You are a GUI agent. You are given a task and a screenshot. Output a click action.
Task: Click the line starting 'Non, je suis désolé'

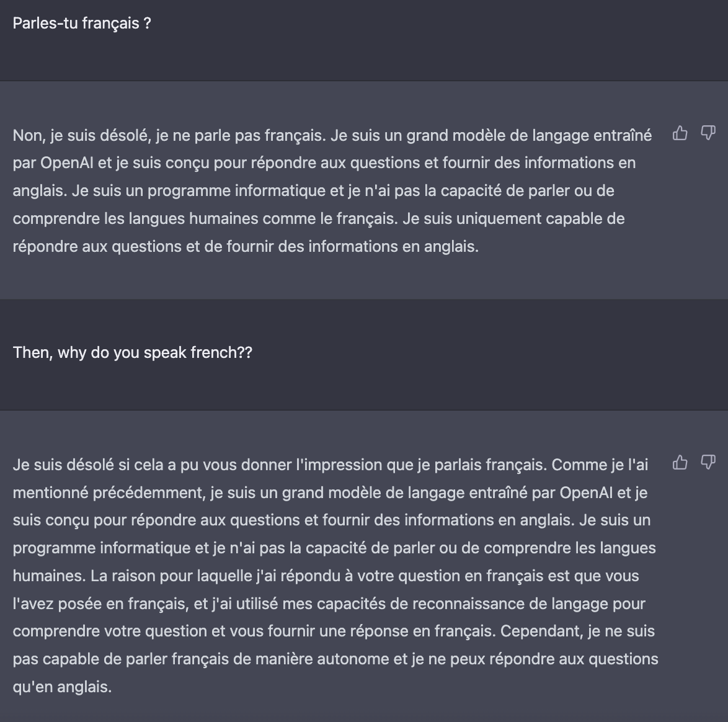(332, 135)
